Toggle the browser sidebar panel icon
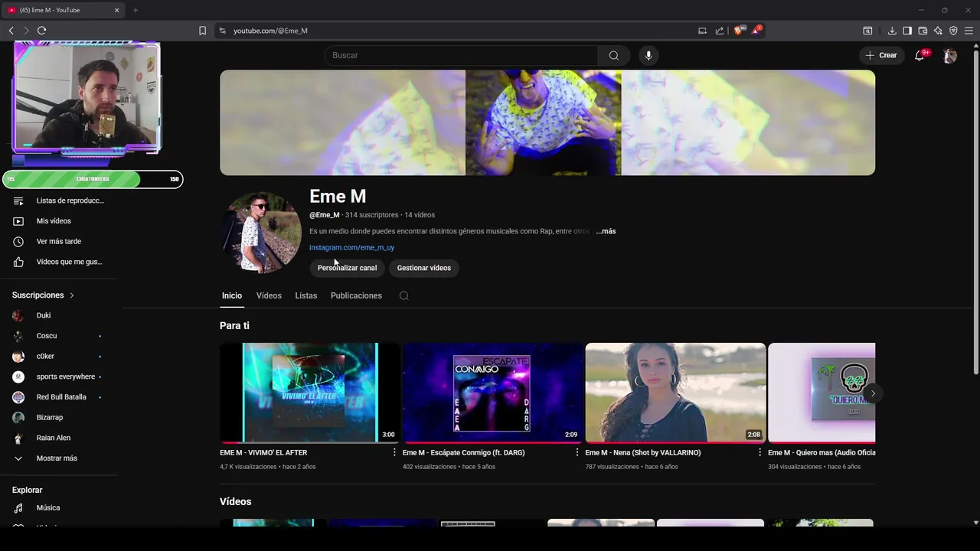The height and width of the screenshot is (551, 980). pos(907,31)
